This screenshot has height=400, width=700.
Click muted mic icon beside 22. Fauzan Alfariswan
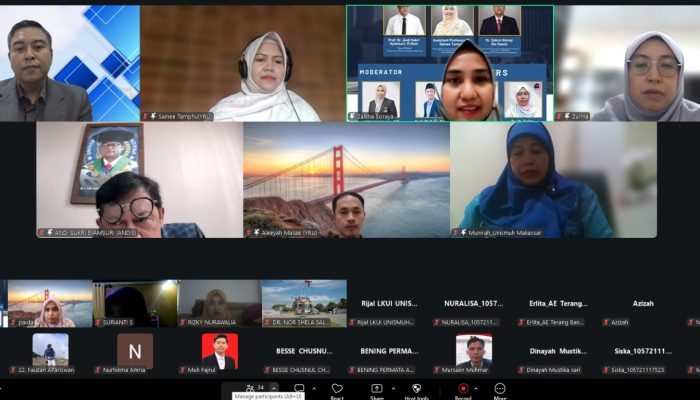(x=13, y=370)
